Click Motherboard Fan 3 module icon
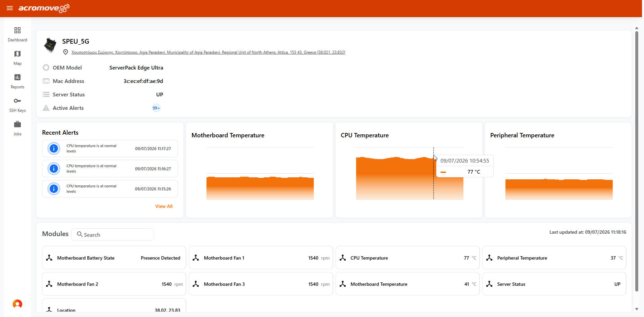 [196, 284]
